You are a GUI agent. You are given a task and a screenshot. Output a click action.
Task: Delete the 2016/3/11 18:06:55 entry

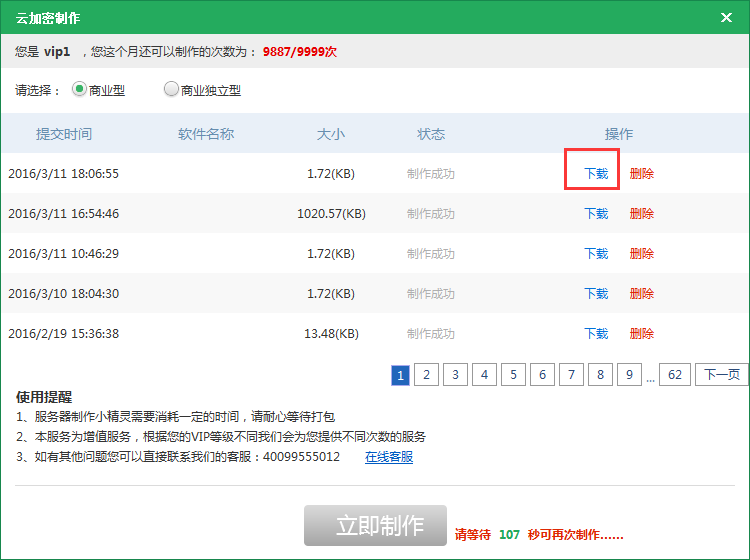click(641, 174)
